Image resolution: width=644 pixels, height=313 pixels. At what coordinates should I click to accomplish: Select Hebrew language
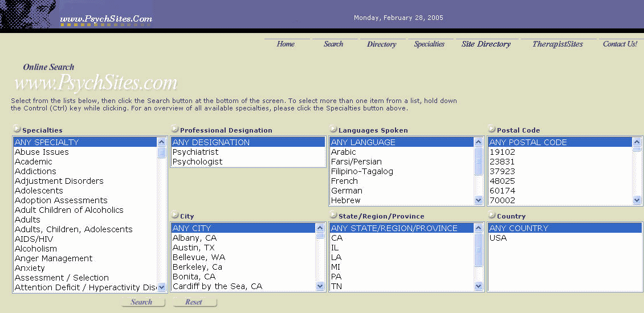click(x=402, y=200)
